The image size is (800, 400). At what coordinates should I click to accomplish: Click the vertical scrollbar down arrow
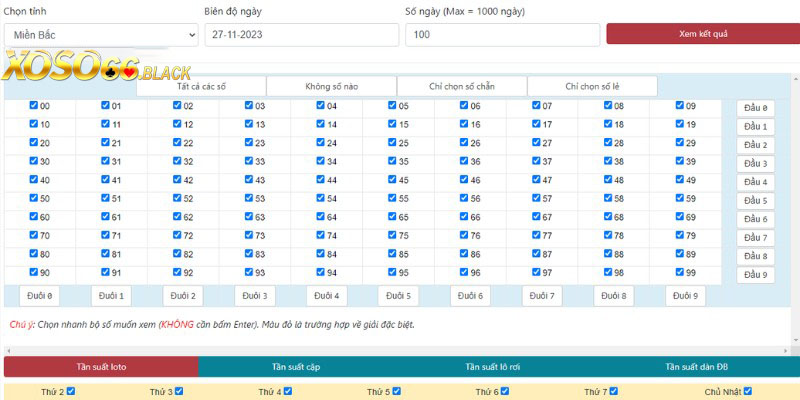[795, 340]
